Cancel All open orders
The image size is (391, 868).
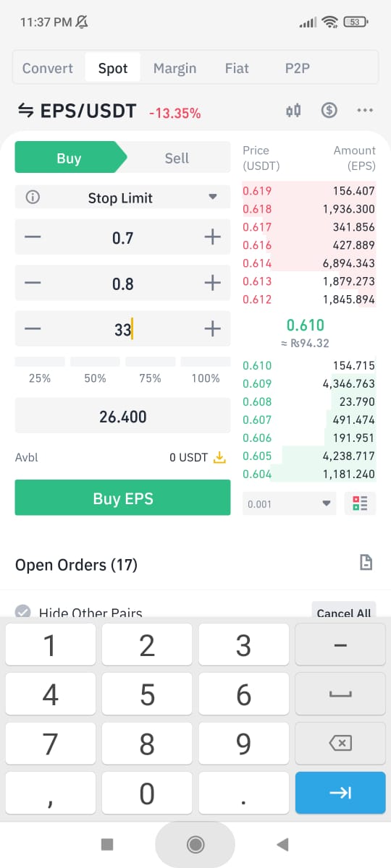344,613
